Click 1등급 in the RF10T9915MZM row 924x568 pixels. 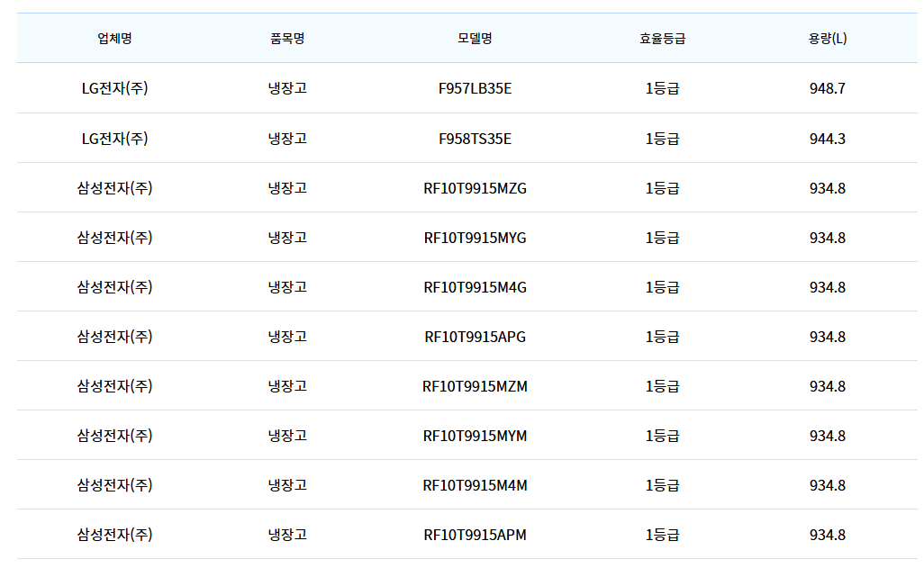pos(662,386)
